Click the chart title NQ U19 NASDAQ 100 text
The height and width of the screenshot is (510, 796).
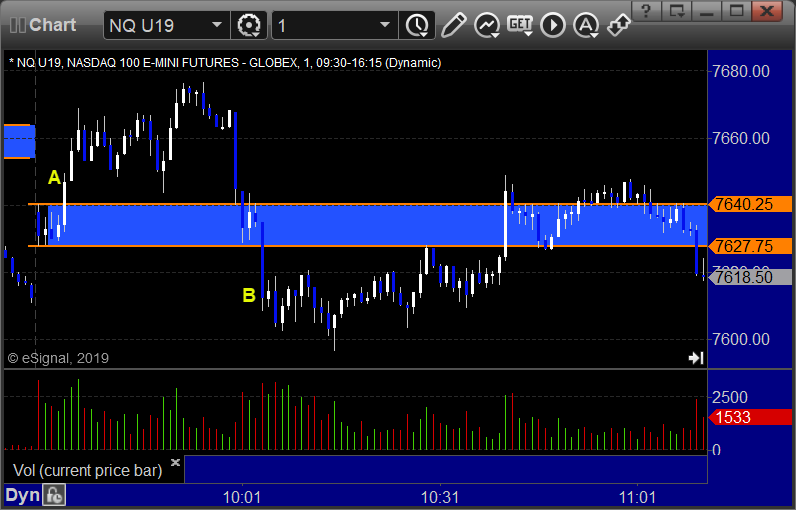pos(225,63)
